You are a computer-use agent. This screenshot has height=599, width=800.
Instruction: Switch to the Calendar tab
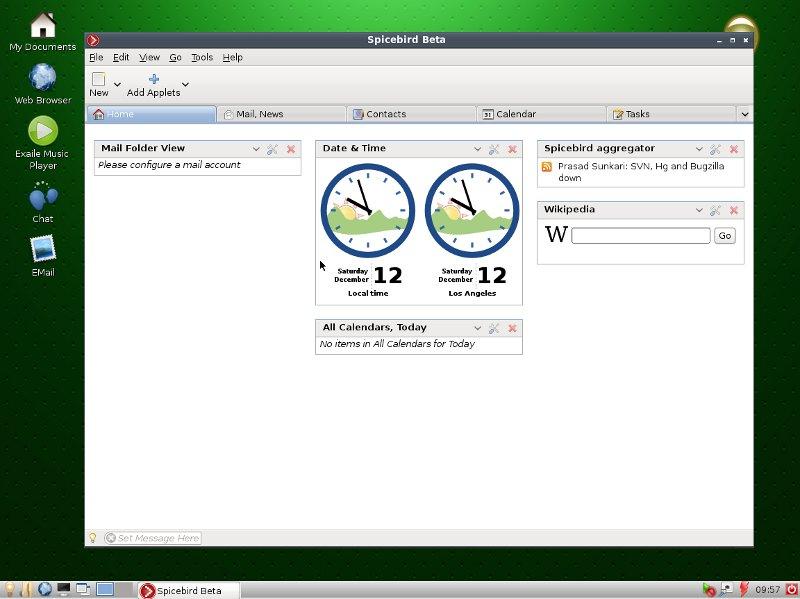pos(541,114)
